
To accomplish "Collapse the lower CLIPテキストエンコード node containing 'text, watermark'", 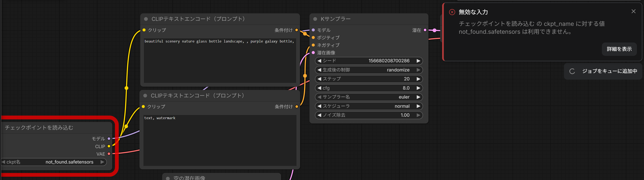I will [x=145, y=96].
